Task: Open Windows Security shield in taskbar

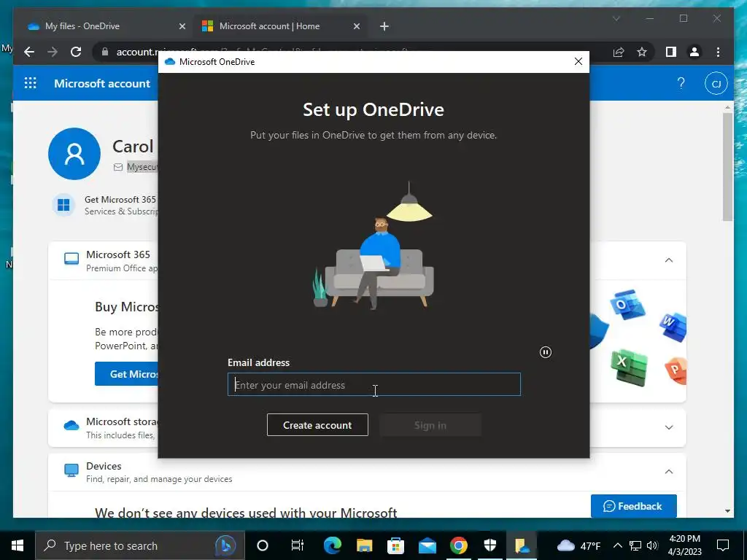Action: click(x=489, y=545)
